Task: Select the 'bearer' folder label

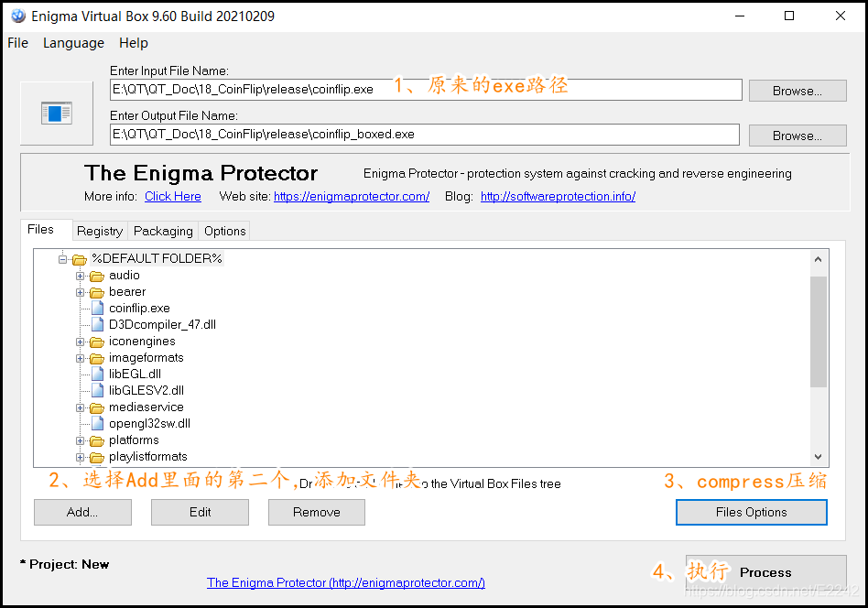Action: coord(127,292)
